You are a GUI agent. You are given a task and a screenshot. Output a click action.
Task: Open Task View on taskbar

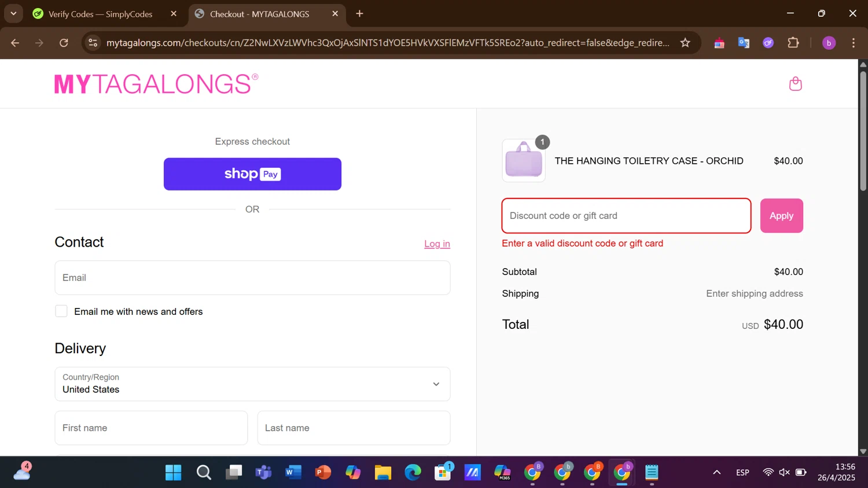coord(233,473)
